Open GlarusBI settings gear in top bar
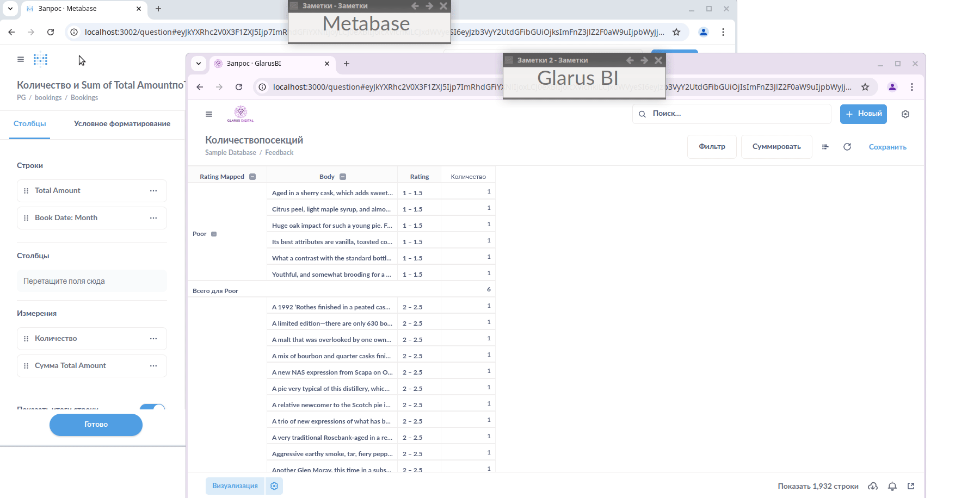The width and height of the screenshot is (980, 498). pos(905,114)
